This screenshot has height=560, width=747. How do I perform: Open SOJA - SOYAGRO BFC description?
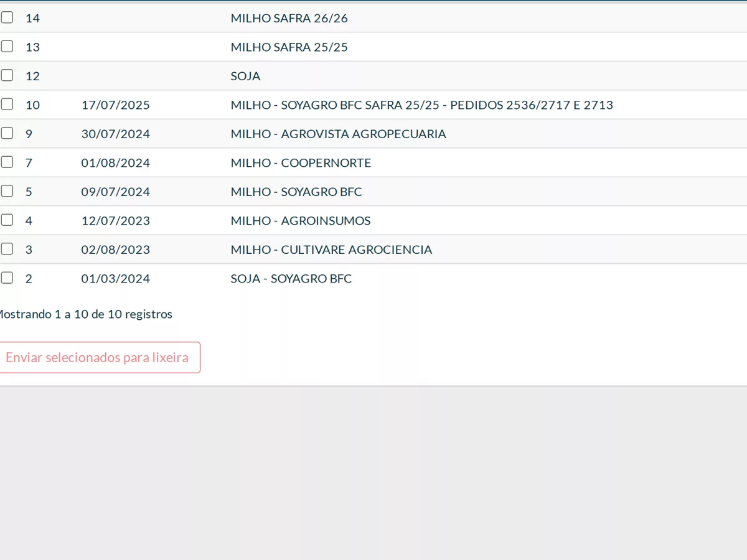291,279
